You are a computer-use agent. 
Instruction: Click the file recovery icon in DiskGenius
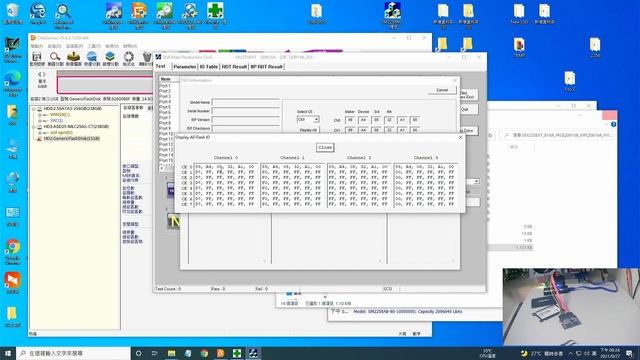click(73, 58)
